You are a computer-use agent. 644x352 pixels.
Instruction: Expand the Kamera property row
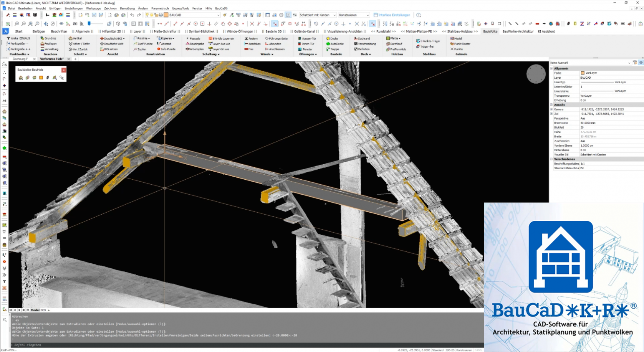pyautogui.click(x=551, y=109)
